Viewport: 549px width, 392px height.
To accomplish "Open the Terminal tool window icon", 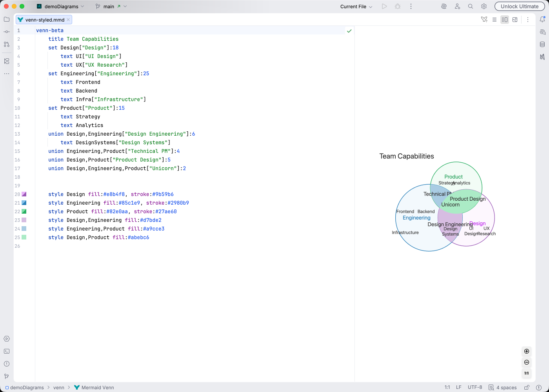I will pyautogui.click(x=7, y=351).
